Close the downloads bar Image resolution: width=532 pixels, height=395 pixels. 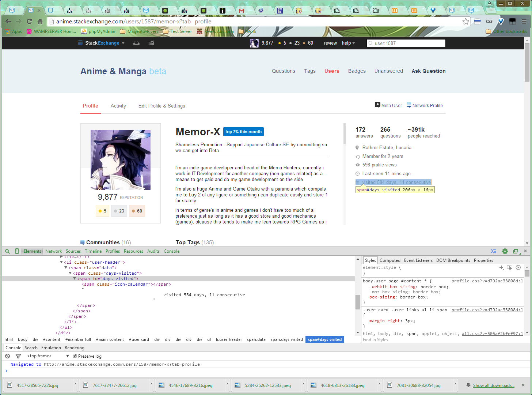(523, 385)
